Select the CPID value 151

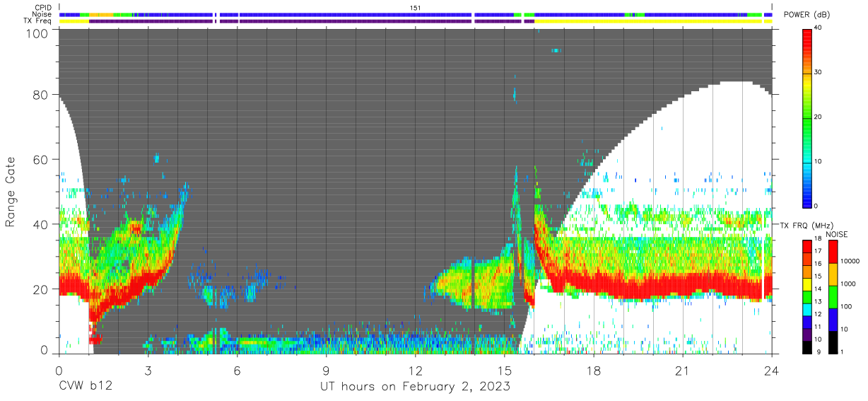pyautogui.click(x=416, y=8)
